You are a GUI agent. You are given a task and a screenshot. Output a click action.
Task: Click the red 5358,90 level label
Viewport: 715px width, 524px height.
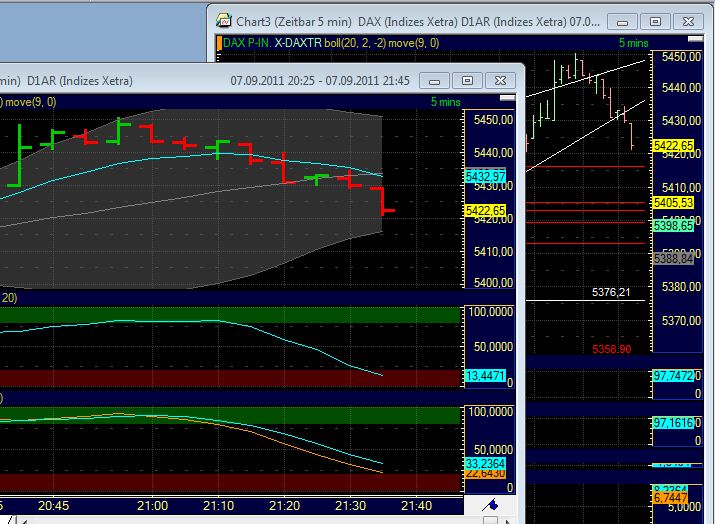(x=611, y=349)
